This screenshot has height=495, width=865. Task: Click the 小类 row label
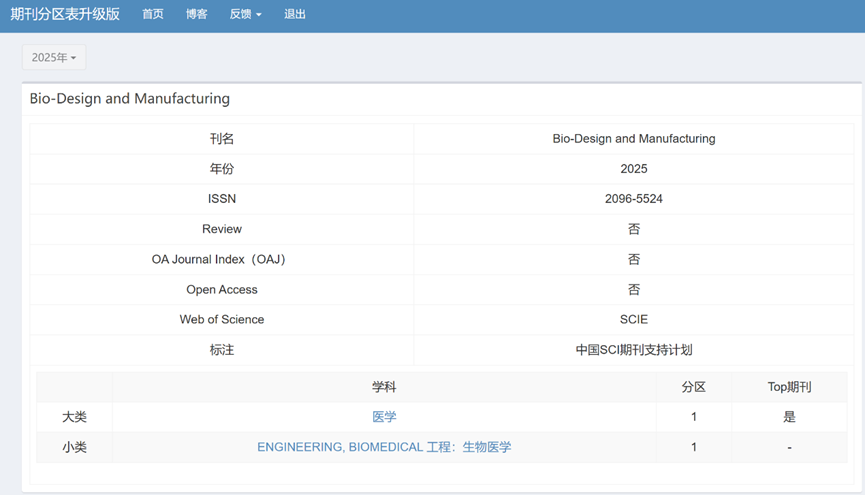pyautogui.click(x=74, y=447)
